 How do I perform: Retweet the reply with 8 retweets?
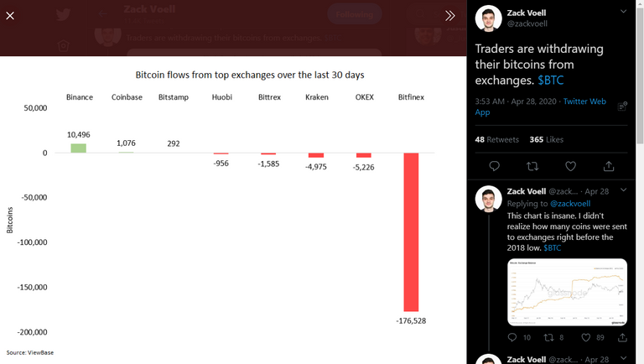tap(548, 337)
